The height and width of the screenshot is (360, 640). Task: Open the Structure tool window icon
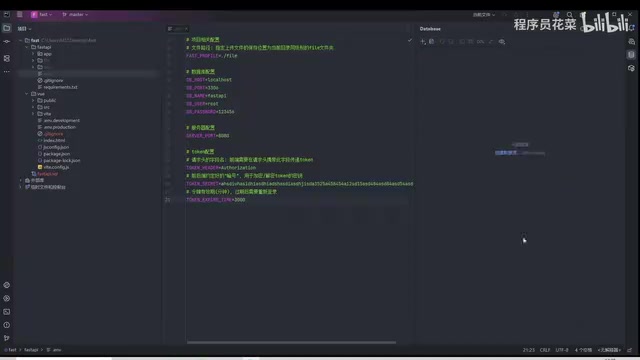[7, 58]
